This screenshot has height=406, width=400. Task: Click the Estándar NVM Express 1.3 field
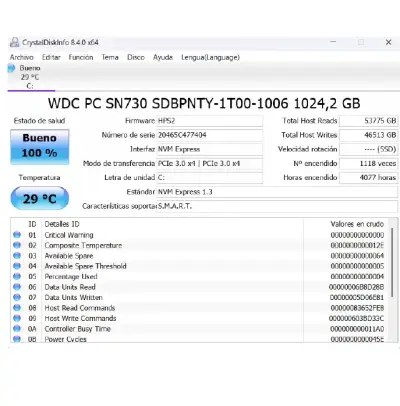click(277, 192)
